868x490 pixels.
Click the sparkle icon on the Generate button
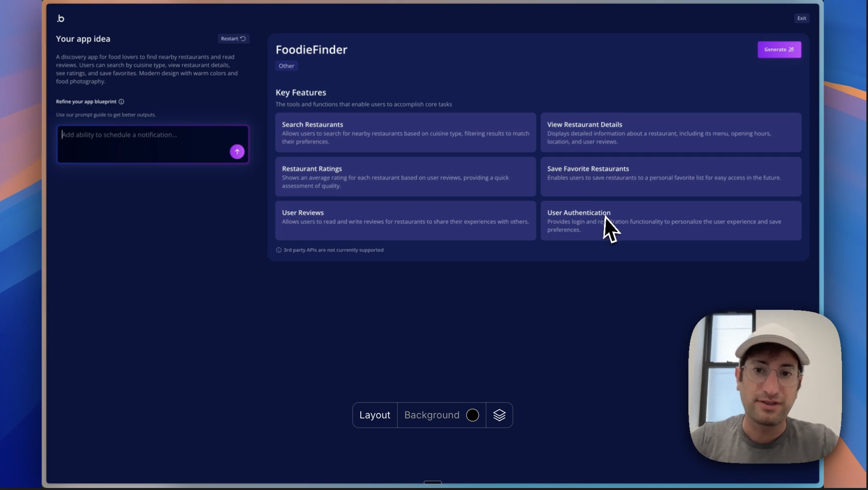(791, 49)
